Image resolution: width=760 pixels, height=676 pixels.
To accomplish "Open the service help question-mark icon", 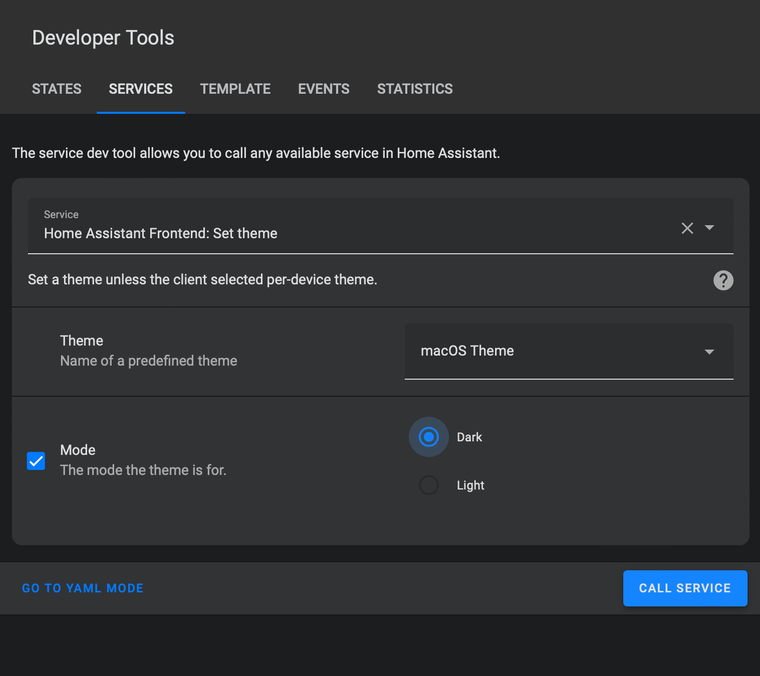I will 723,280.
